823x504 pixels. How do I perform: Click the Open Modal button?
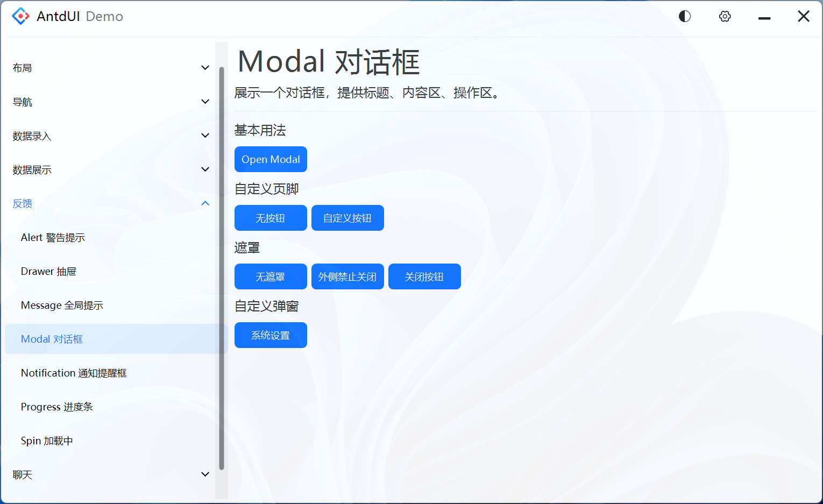(271, 159)
